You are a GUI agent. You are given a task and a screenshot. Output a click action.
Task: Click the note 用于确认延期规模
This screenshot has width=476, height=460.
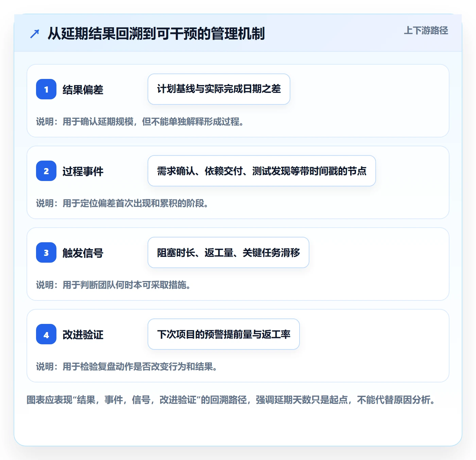(x=140, y=121)
